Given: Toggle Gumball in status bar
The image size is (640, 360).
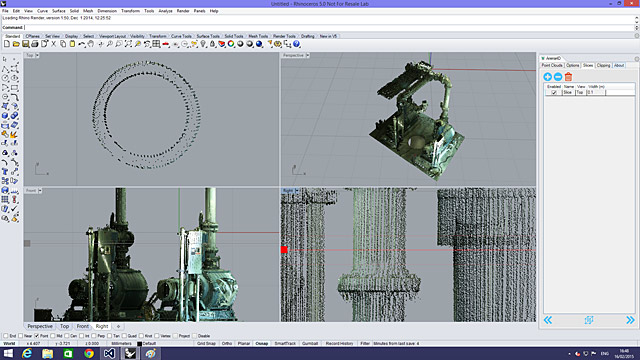Looking at the screenshot, I should [x=310, y=344].
